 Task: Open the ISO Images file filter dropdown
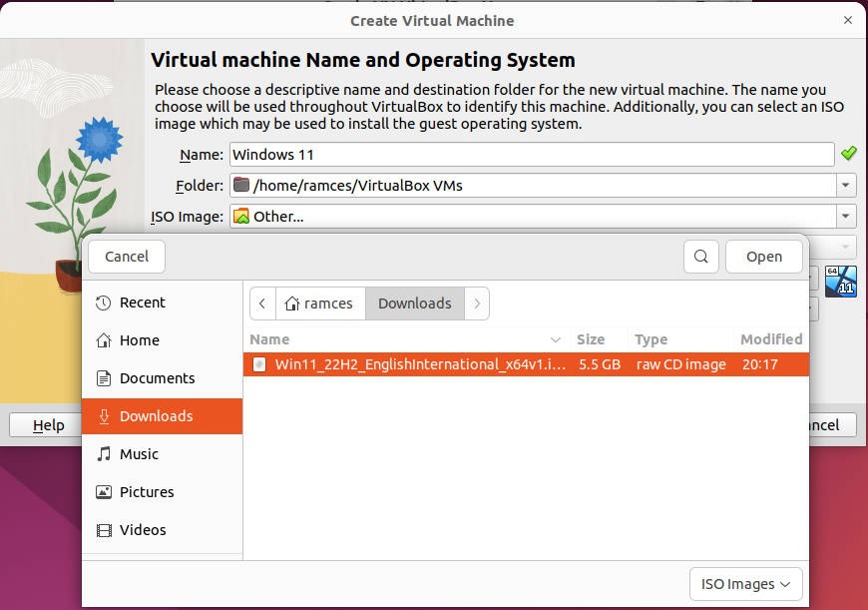pos(745,584)
